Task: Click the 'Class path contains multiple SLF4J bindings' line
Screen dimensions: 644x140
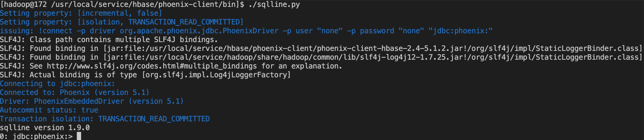Action: click(109, 40)
